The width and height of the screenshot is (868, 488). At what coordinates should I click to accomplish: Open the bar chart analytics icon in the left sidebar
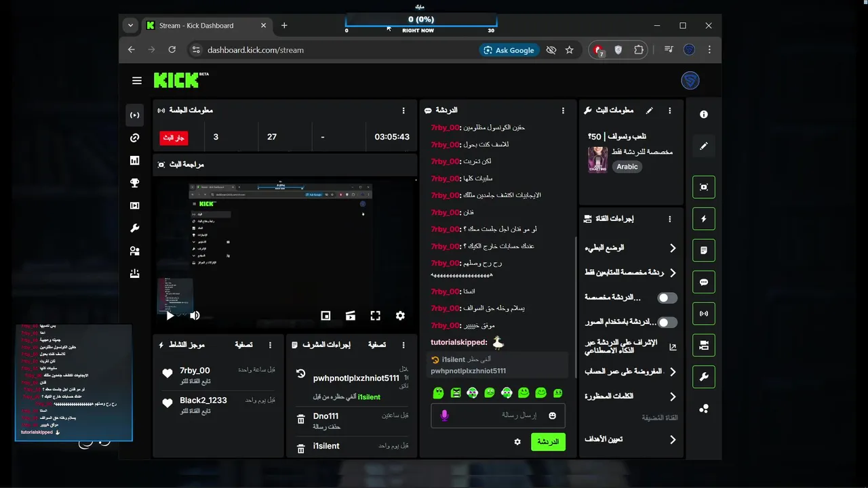(x=135, y=160)
